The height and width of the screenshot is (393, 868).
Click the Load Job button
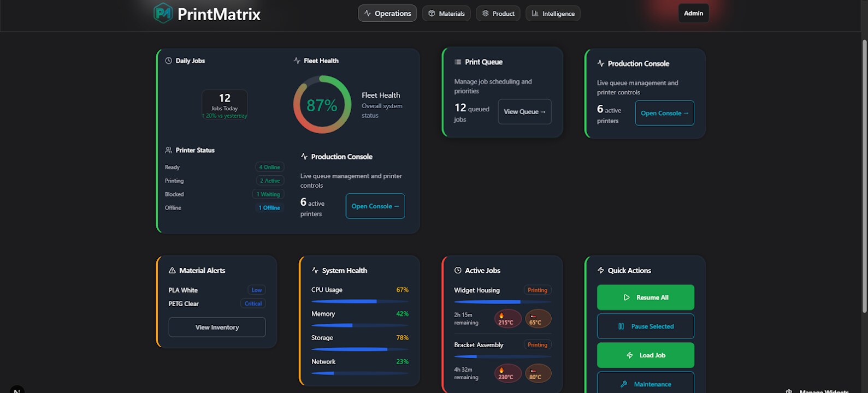(646, 355)
